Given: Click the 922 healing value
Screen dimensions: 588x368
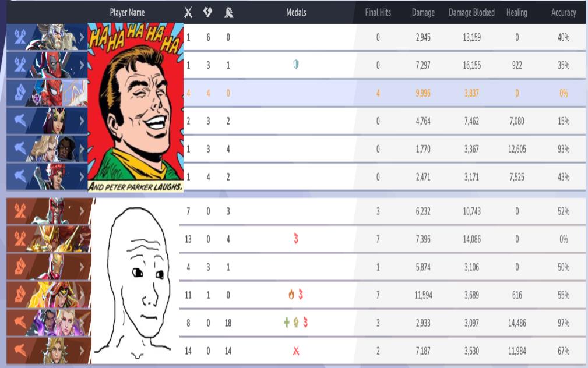Looking at the screenshot, I should coord(517,65).
